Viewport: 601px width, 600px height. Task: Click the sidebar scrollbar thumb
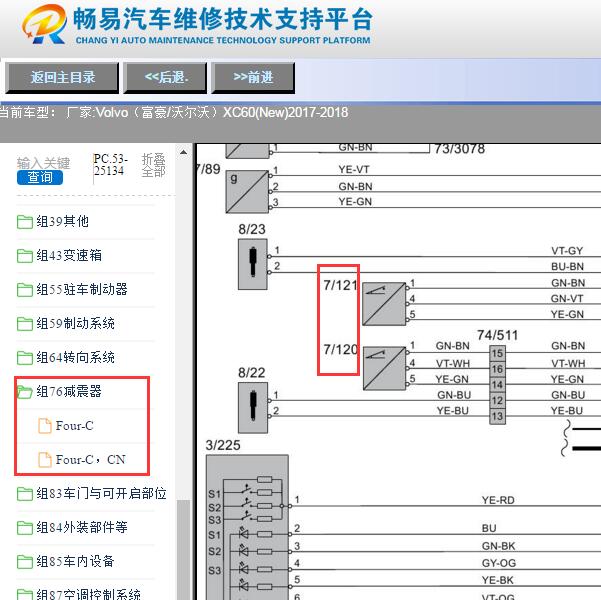[184, 550]
